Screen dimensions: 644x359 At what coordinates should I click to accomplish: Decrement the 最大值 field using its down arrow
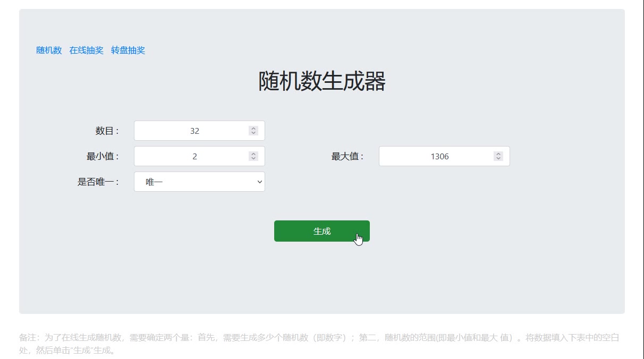[x=498, y=159]
